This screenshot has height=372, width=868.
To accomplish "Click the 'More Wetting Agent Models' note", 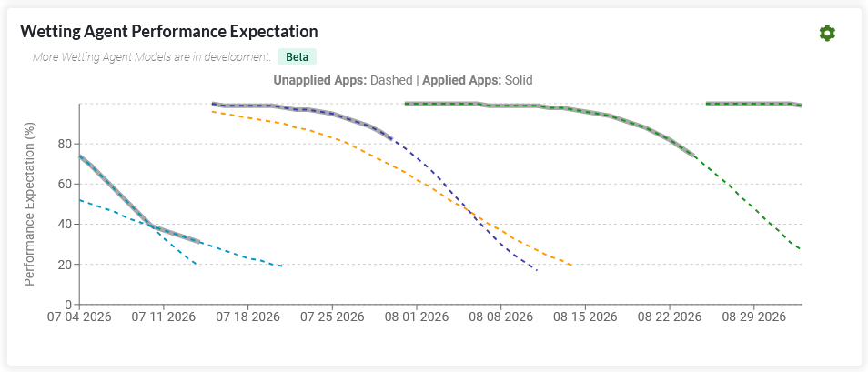I will pyautogui.click(x=152, y=57).
